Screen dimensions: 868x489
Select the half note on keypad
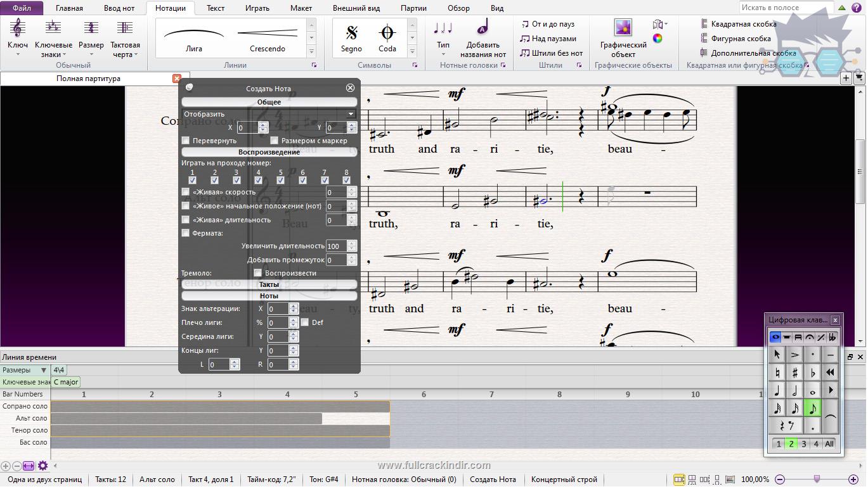[795, 390]
